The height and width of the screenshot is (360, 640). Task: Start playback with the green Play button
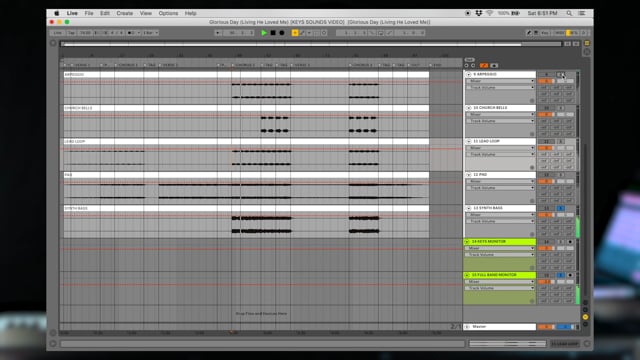click(264, 33)
